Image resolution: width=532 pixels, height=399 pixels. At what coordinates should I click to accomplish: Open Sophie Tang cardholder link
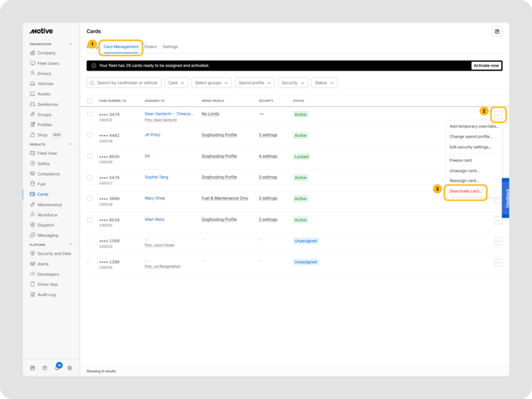[158, 178]
